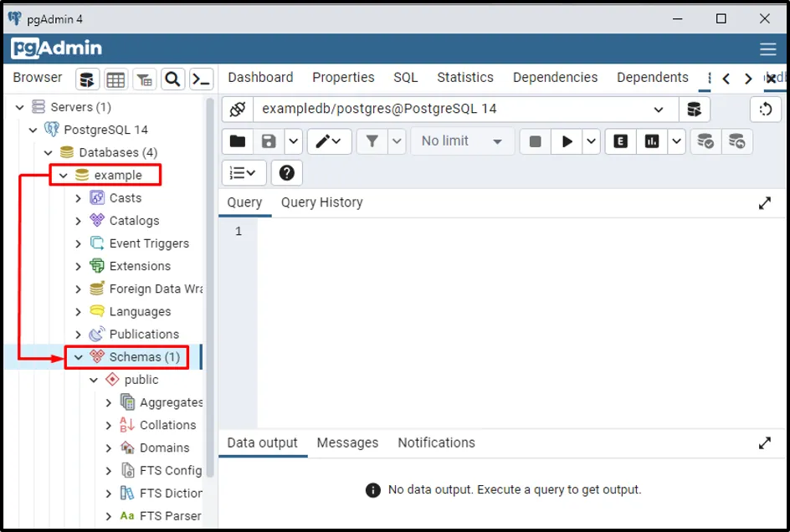790x532 pixels.
Task: Click inside the query editor line 1
Action: tap(502, 232)
